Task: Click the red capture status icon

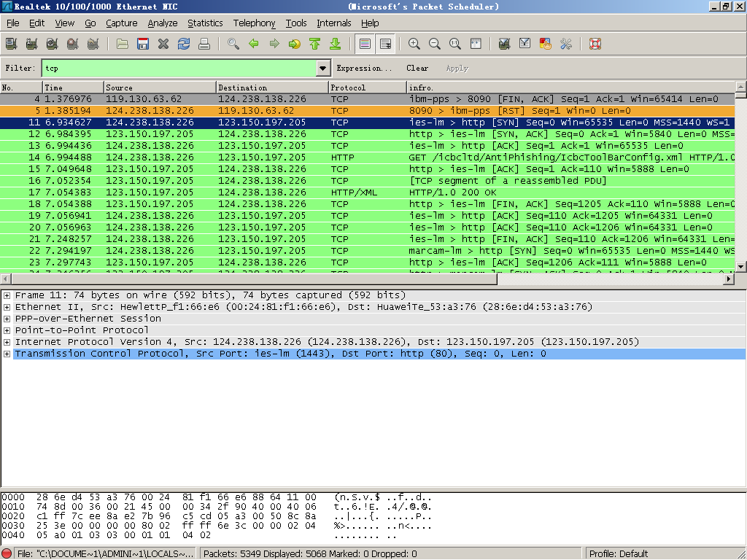Action: pyautogui.click(x=7, y=554)
